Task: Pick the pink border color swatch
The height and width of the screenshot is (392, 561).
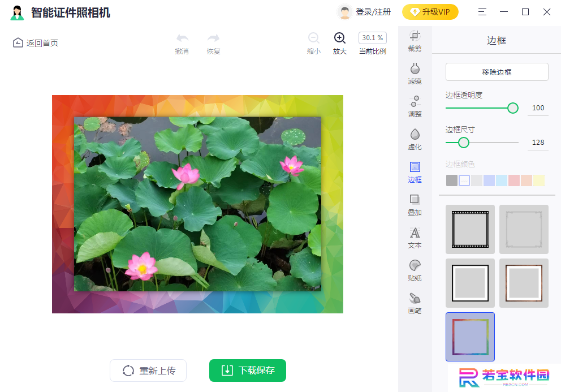Action: 513,180
